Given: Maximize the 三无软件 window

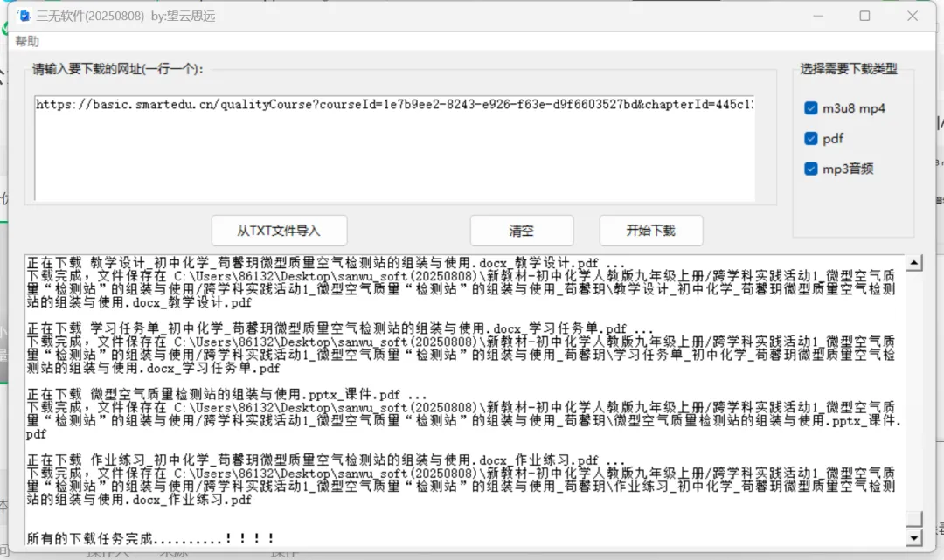Looking at the screenshot, I should click(x=864, y=16).
